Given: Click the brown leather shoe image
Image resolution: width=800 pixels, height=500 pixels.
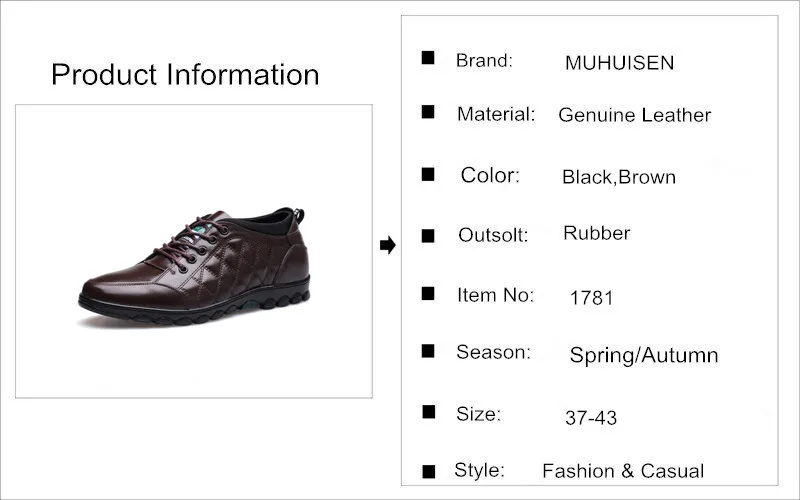Looking at the screenshot, I should point(194,266).
